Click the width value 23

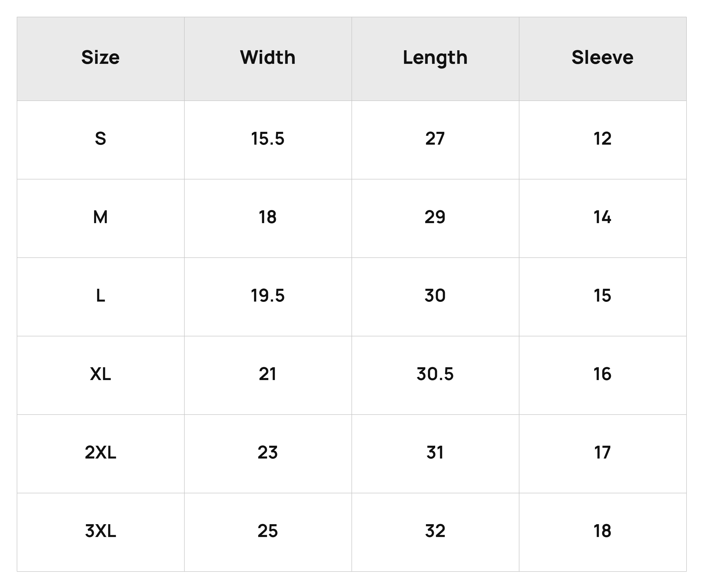tap(268, 453)
